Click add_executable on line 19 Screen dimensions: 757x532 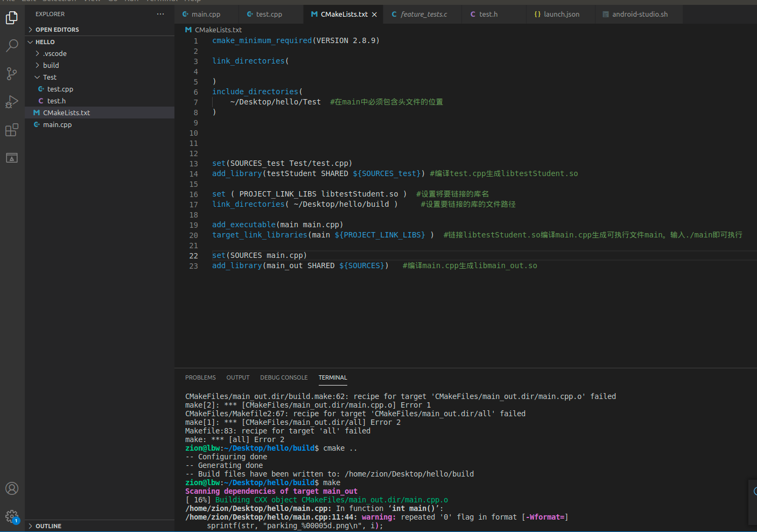[x=244, y=225]
